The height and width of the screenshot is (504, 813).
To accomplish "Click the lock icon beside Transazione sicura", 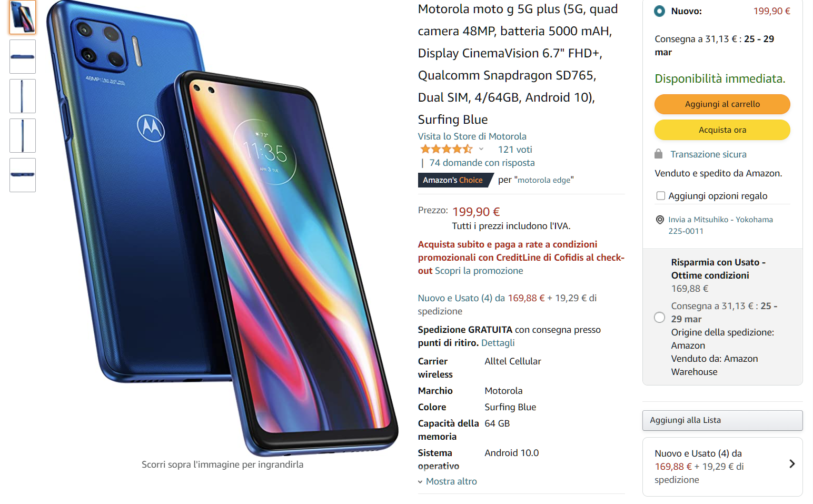I will tap(658, 154).
